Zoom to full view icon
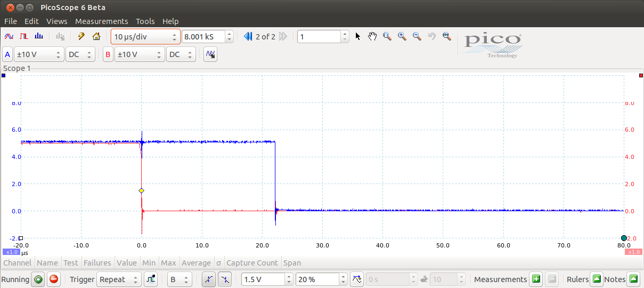Image resolution: width=644 pixels, height=288 pixels. [447, 36]
